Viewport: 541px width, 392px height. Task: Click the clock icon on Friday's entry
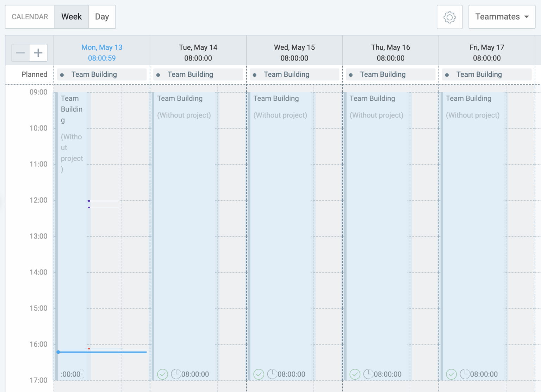[465, 374]
